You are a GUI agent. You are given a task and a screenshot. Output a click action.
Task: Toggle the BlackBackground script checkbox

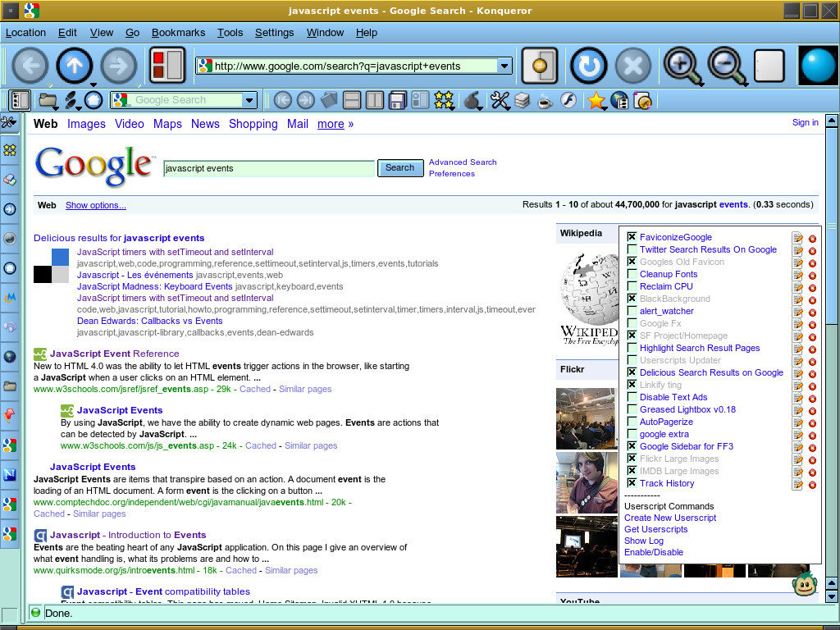point(632,299)
